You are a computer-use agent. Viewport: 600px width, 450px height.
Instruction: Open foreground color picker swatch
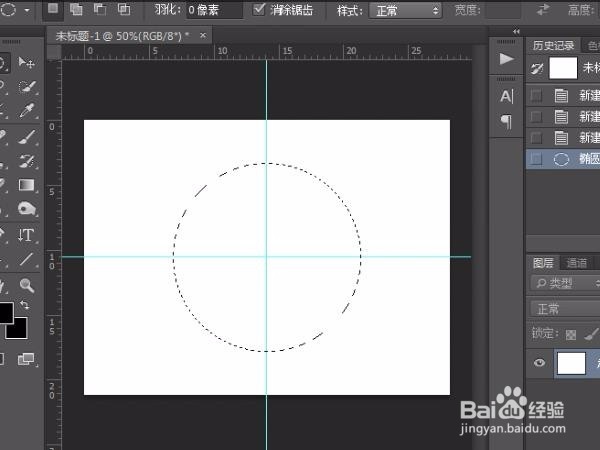[x=6, y=313]
